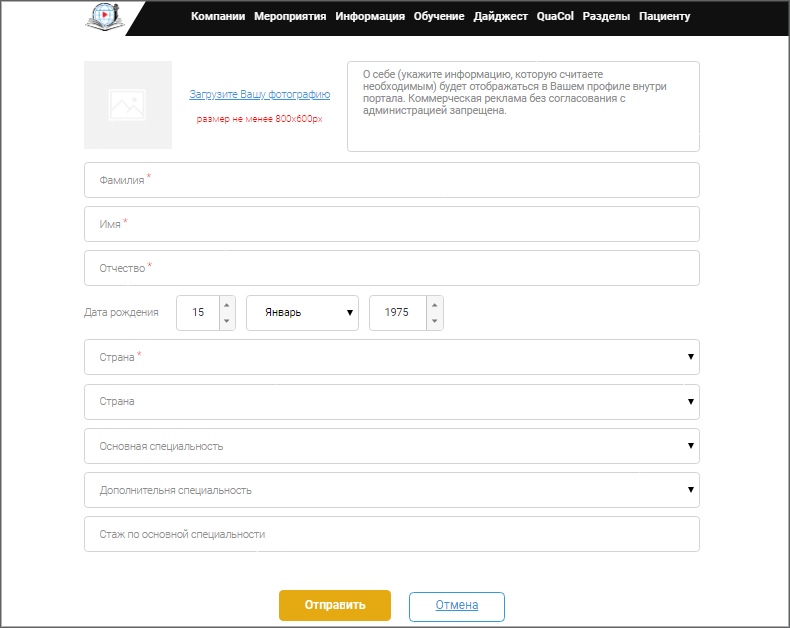Go to the Мероприятия menu
790x628 pixels.
(290, 17)
